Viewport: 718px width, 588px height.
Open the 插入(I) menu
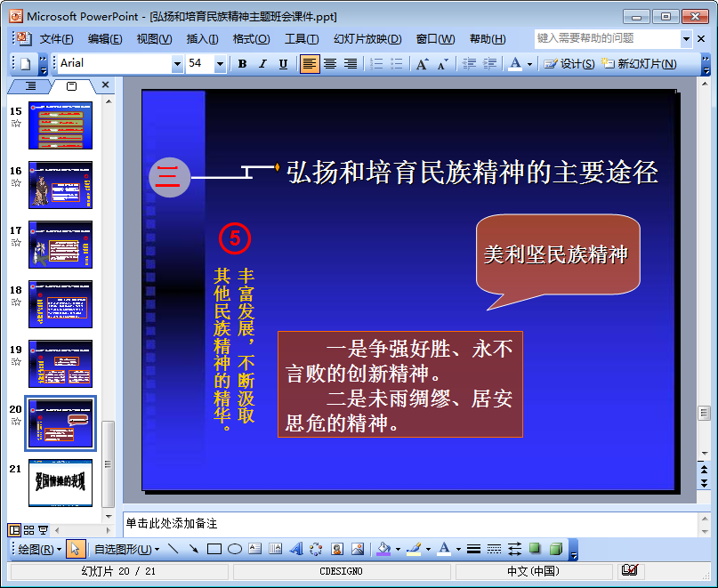[202, 39]
